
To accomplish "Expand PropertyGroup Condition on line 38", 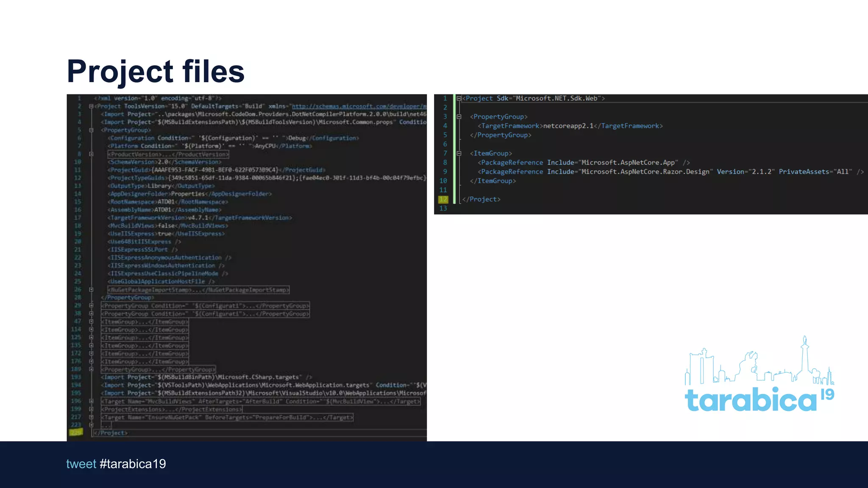I will [91, 313].
